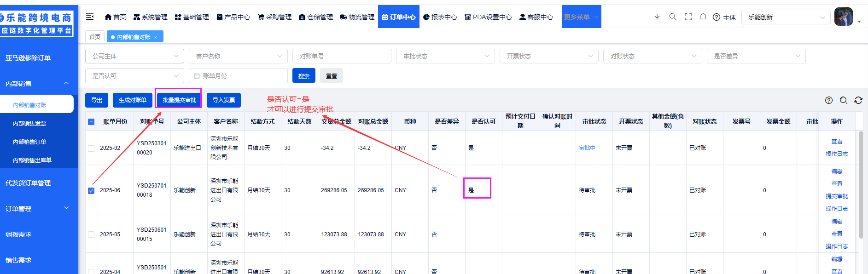Open the 仓储管理 menu
This screenshot has width=868, height=274.
(316, 17)
